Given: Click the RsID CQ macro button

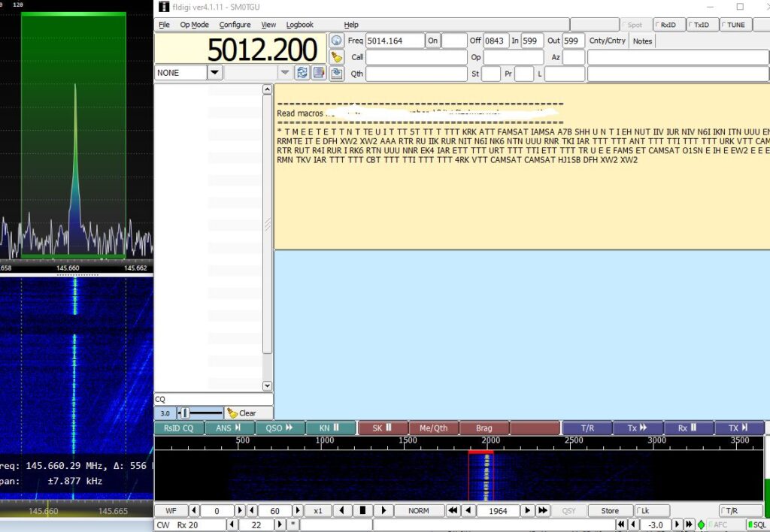Looking at the screenshot, I should pos(179,428).
